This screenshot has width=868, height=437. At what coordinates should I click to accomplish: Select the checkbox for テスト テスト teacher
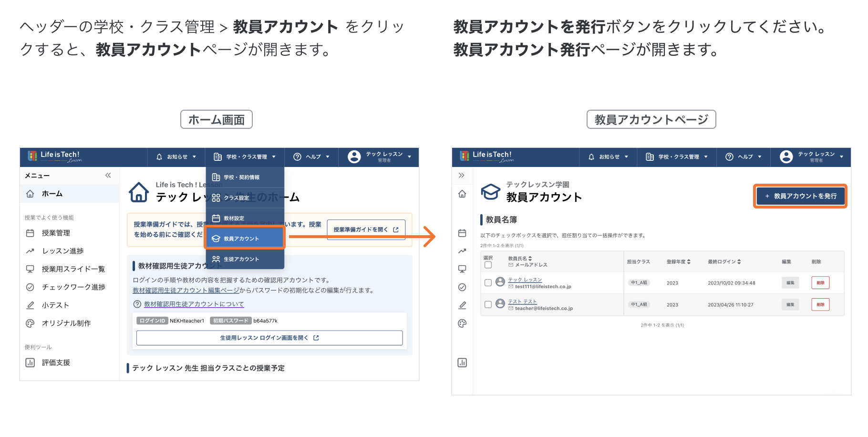click(x=488, y=304)
